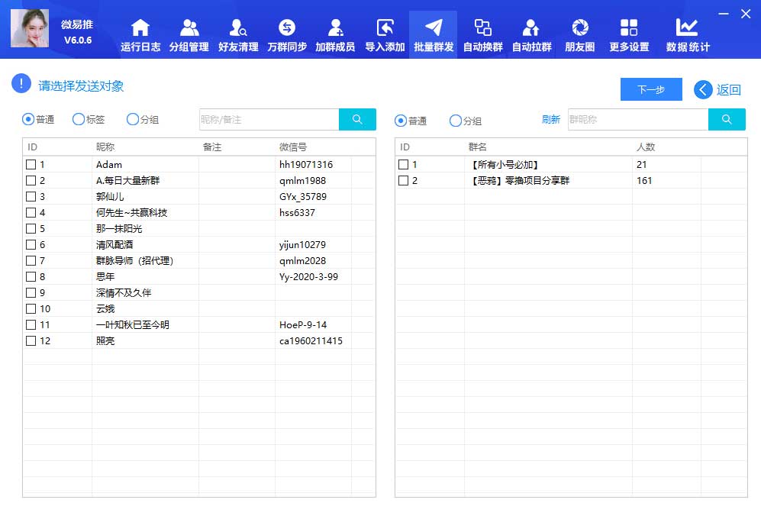Open 数据统计 chart icon
The width and height of the screenshot is (761, 532).
pyautogui.click(x=687, y=28)
